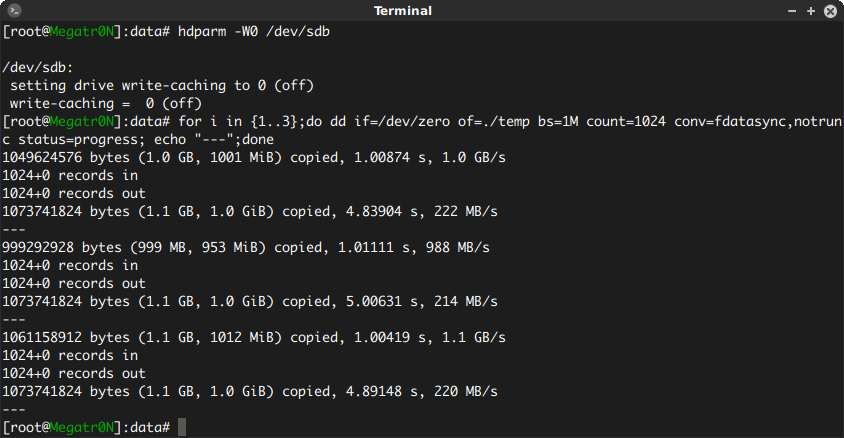Click the line ending in "220 MB/s"
This screenshot has height=438, width=844.
tap(250, 392)
